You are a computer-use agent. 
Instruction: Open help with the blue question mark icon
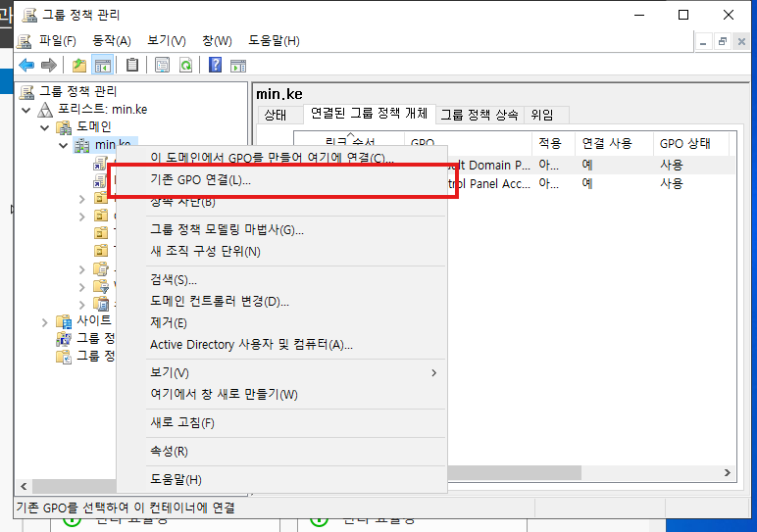coord(216,65)
